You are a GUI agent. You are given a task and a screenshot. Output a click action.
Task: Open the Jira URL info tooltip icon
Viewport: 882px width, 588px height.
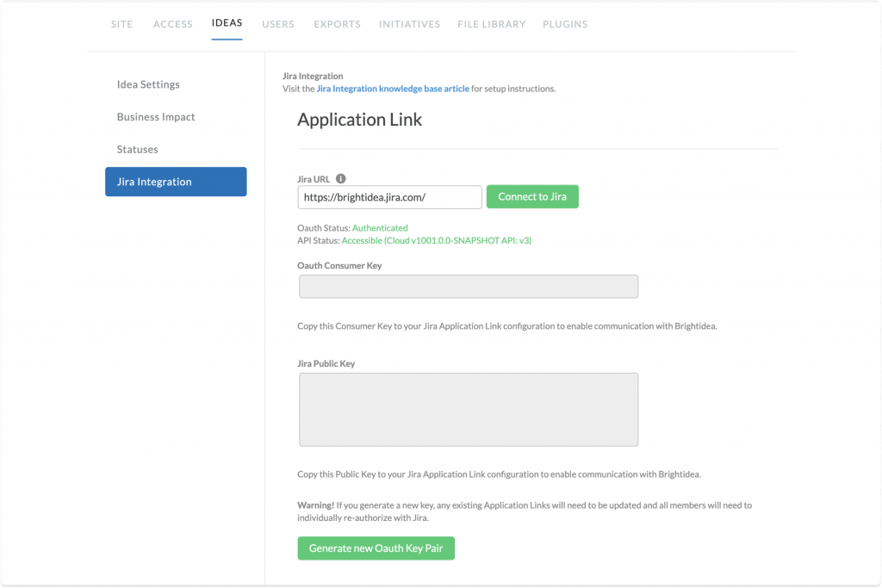(x=340, y=177)
